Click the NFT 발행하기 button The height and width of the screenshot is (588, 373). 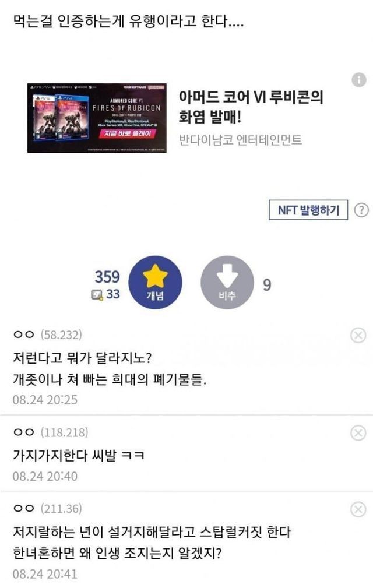pyautogui.click(x=308, y=210)
